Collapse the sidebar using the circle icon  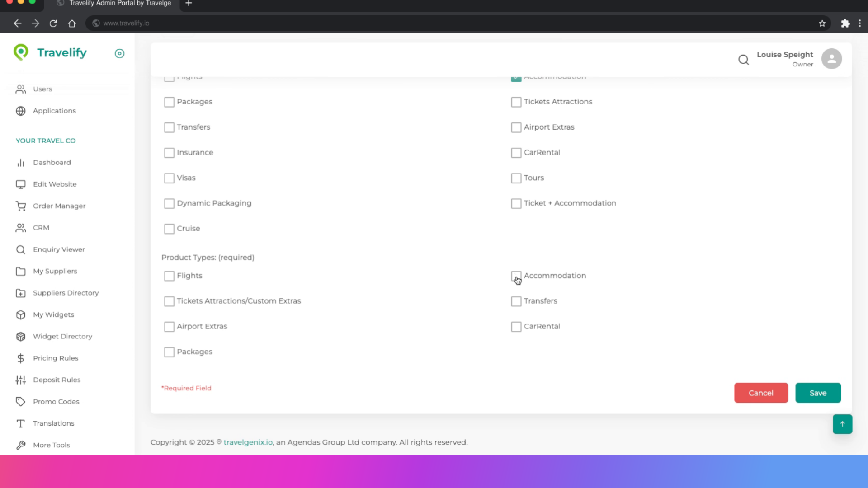pos(119,53)
